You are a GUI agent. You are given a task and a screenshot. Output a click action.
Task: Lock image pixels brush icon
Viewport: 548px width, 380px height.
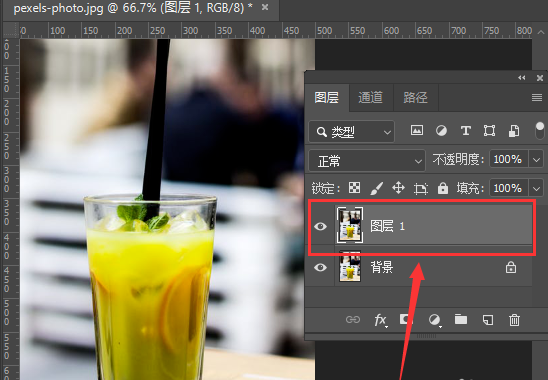coord(376,188)
